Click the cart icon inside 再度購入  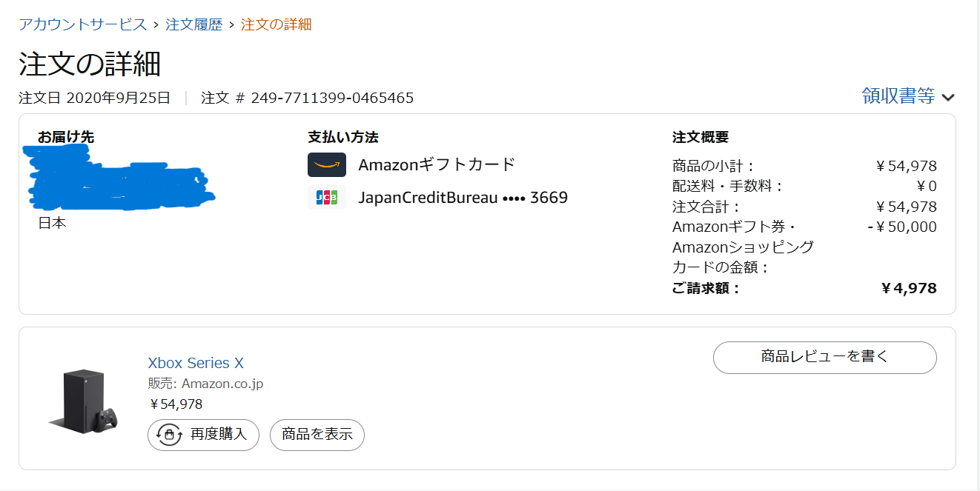(x=170, y=435)
